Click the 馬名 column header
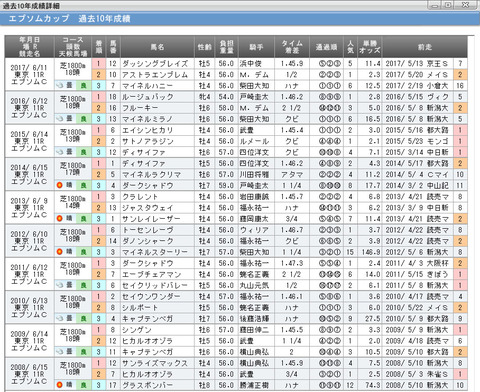480x392 pixels. (157, 47)
